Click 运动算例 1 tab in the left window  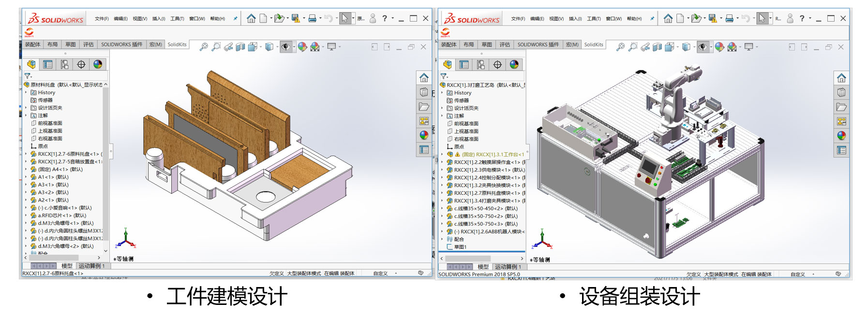coord(91,266)
